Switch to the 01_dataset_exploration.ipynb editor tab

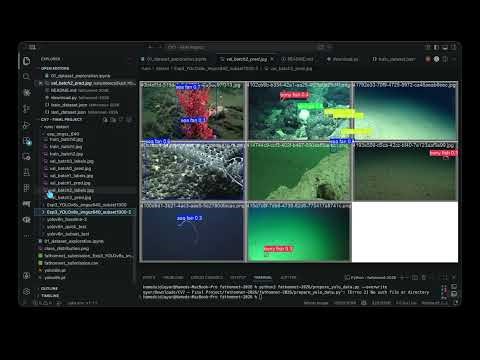[174, 59]
